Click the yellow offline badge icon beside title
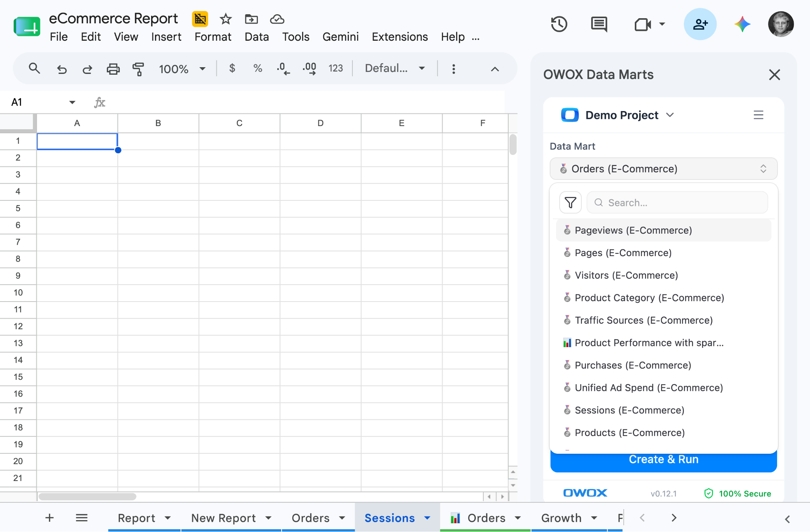 (x=200, y=19)
